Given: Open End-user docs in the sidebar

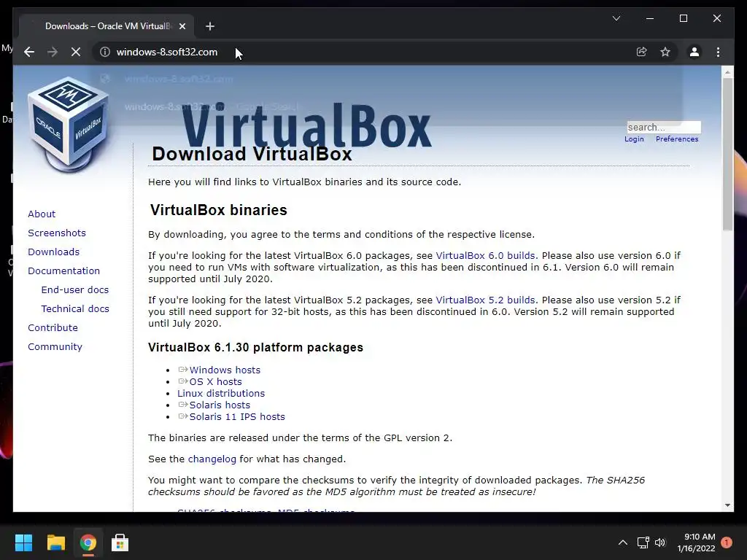Looking at the screenshot, I should (x=75, y=290).
